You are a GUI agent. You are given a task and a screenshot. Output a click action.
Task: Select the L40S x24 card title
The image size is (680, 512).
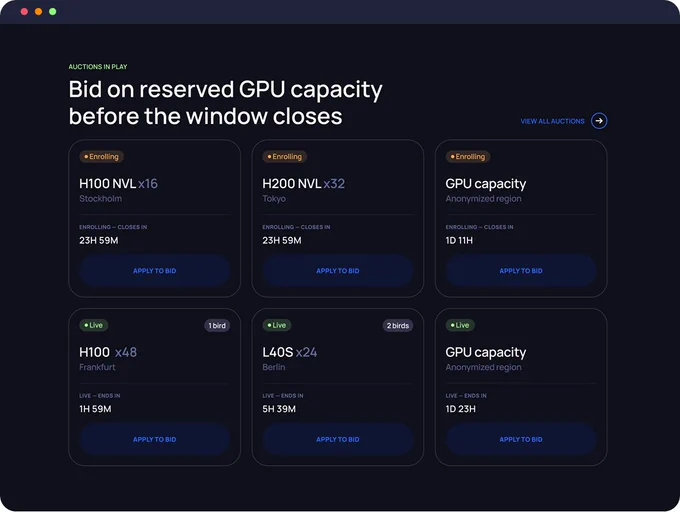[x=290, y=352]
